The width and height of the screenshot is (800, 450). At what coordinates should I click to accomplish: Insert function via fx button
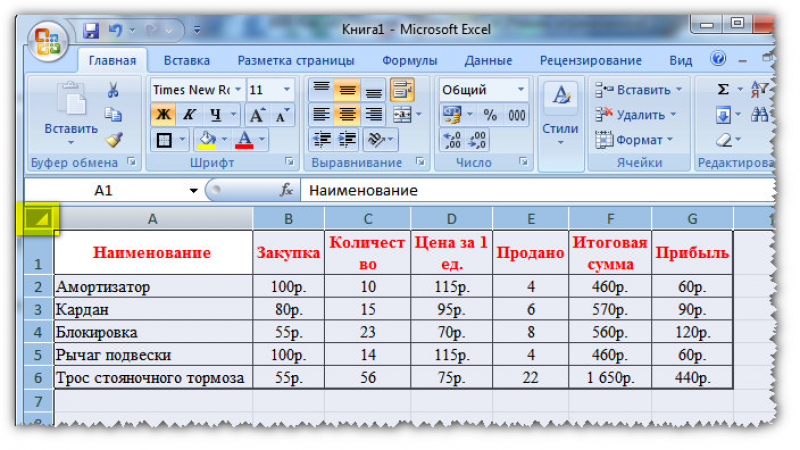(x=286, y=190)
